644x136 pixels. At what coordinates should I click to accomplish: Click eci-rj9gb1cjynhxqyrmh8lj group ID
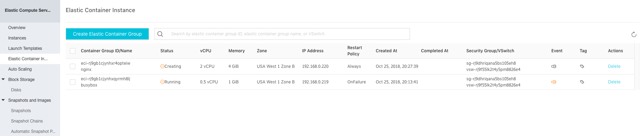coord(105,79)
